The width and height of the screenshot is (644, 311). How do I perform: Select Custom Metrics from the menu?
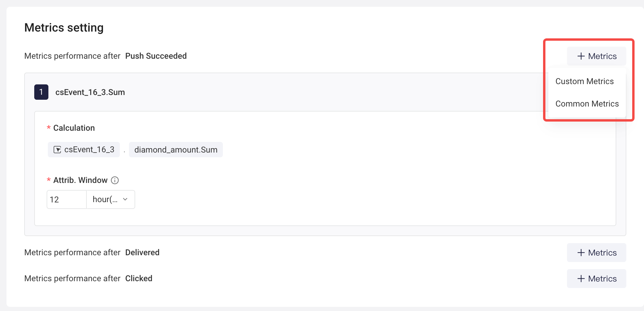pyautogui.click(x=584, y=81)
